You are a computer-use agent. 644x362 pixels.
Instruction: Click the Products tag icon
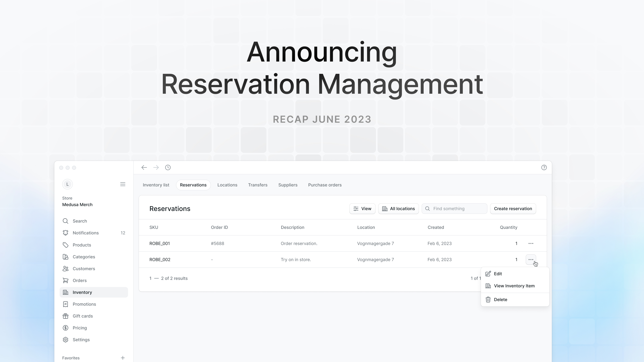65,245
